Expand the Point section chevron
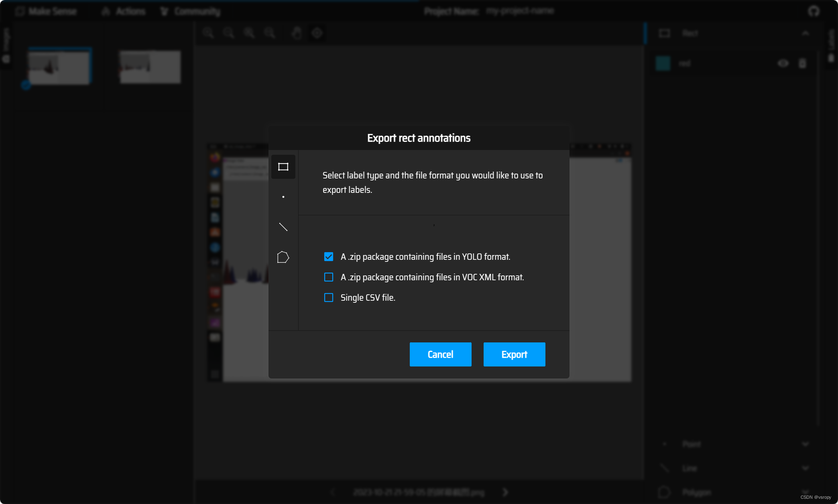838x504 pixels. 805,444
